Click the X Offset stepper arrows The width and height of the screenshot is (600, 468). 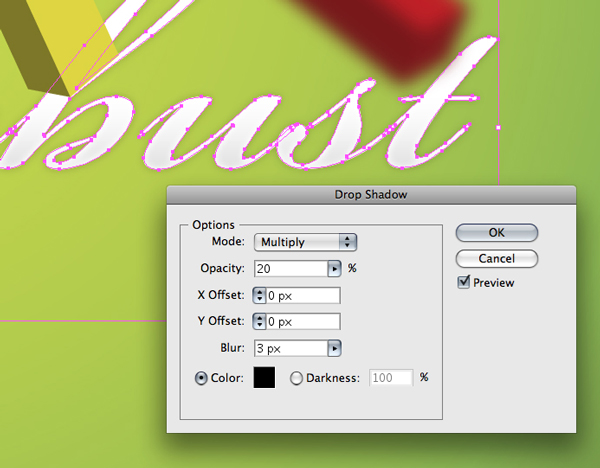[x=259, y=296]
